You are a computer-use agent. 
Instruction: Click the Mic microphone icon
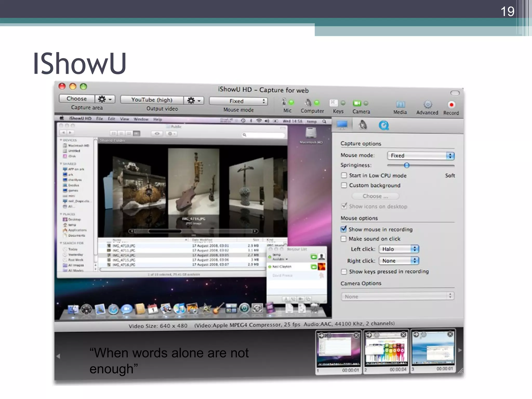284,102
